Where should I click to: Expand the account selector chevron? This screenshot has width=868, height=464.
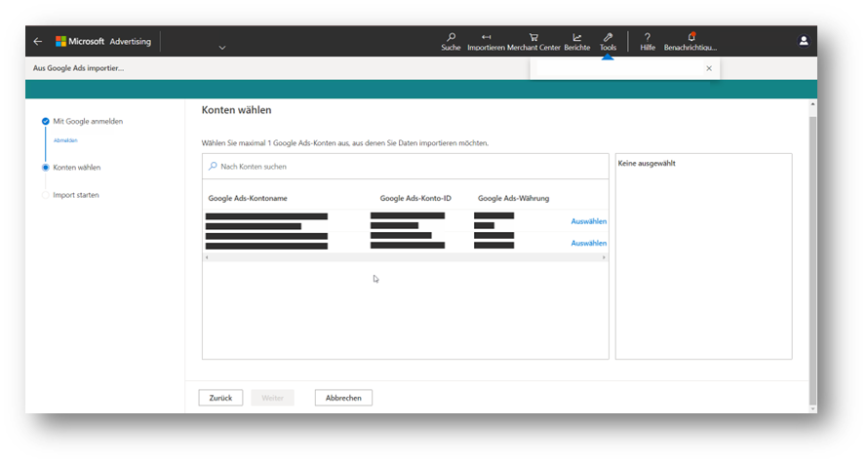222,47
